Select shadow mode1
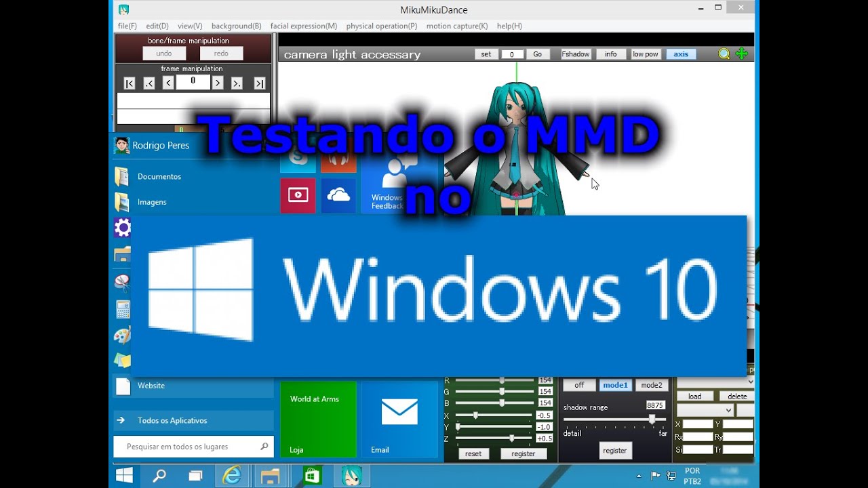Image resolution: width=868 pixels, height=488 pixels. pyautogui.click(x=616, y=385)
